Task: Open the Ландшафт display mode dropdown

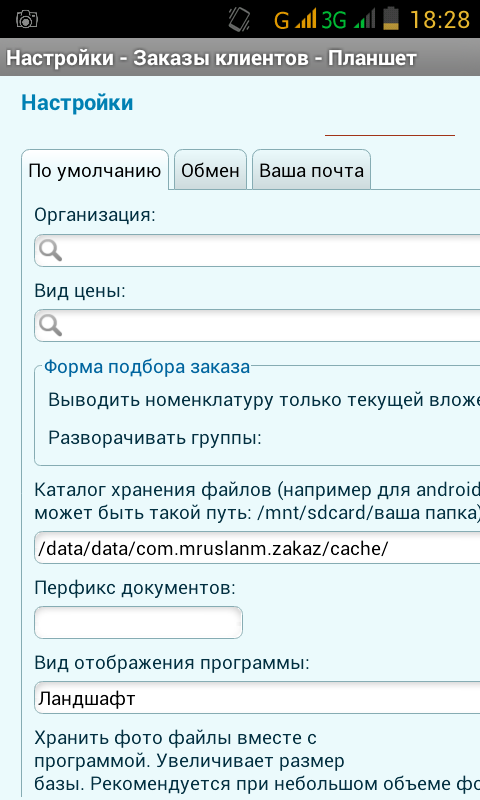Action: [257, 697]
